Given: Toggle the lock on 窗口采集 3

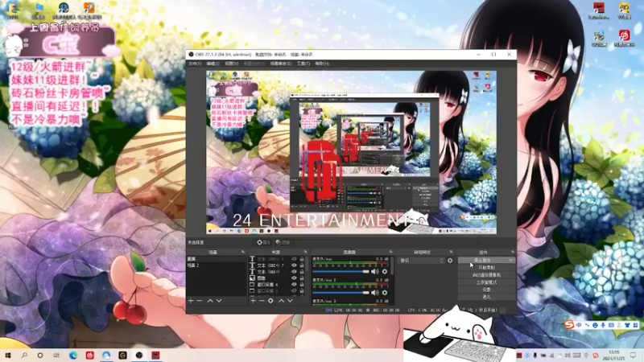Looking at the screenshot, I should tap(302, 290).
